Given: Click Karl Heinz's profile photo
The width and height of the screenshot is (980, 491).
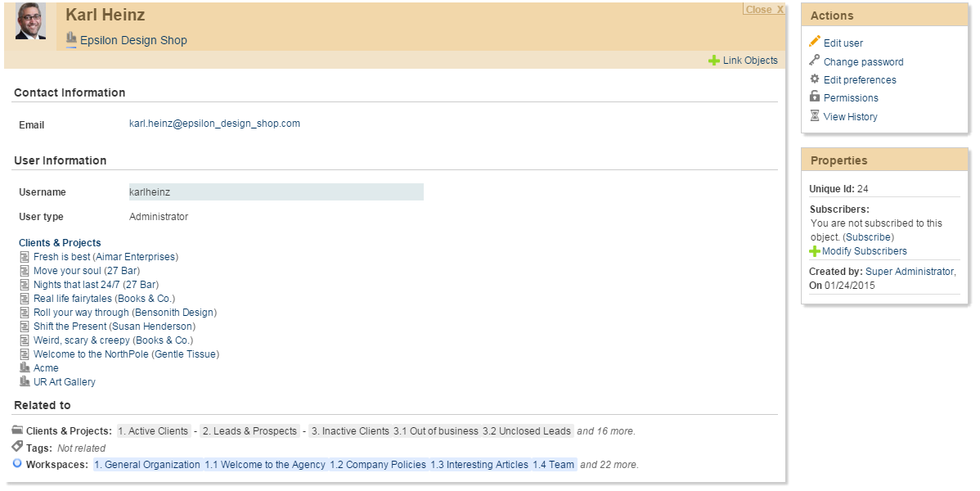Looking at the screenshot, I should coord(30,22).
